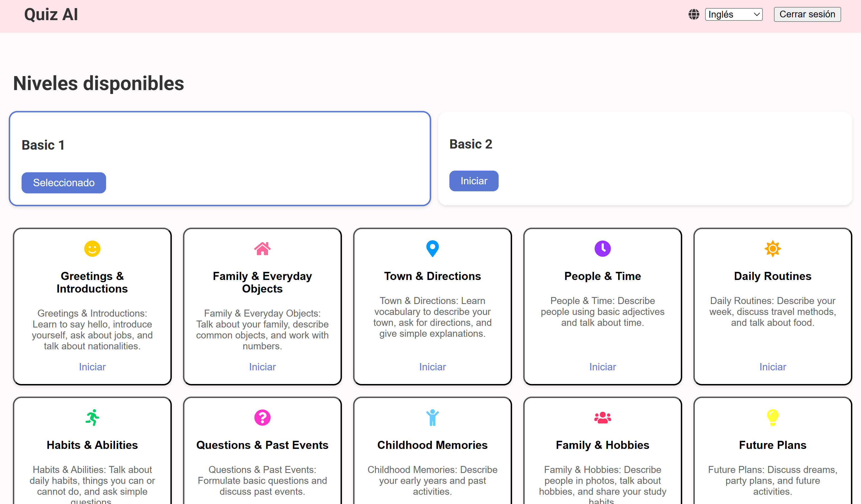Click the location pin icon on Town & Directions

(x=432, y=249)
